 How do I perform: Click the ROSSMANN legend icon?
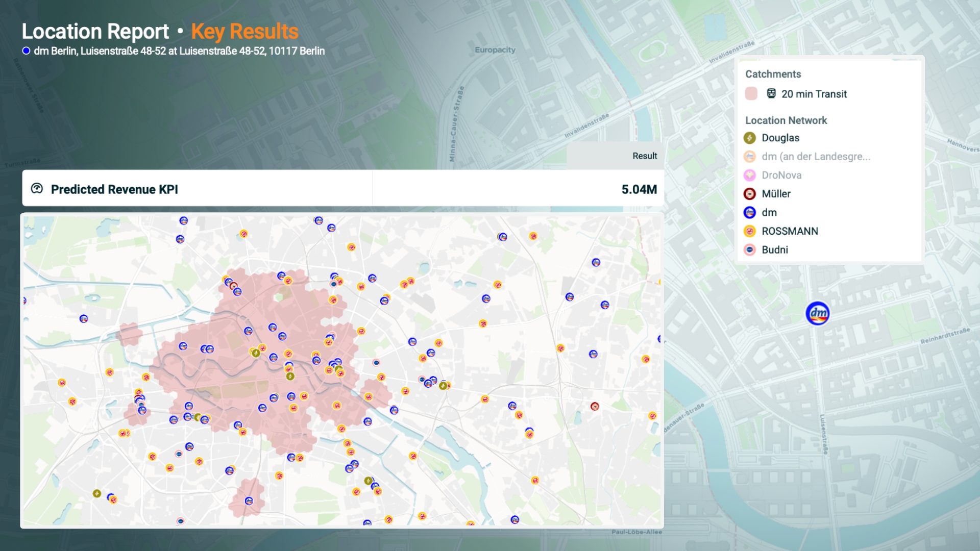(750, 231)
